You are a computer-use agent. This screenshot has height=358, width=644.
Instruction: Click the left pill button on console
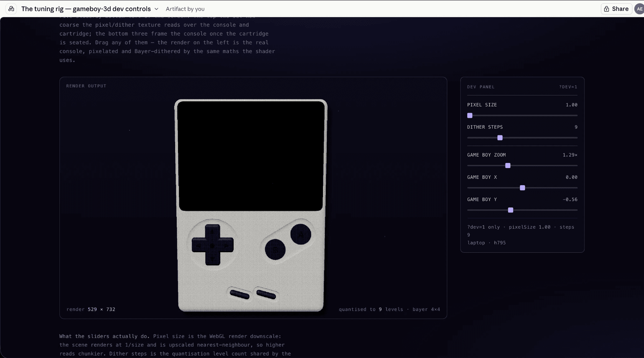point(240,294)
